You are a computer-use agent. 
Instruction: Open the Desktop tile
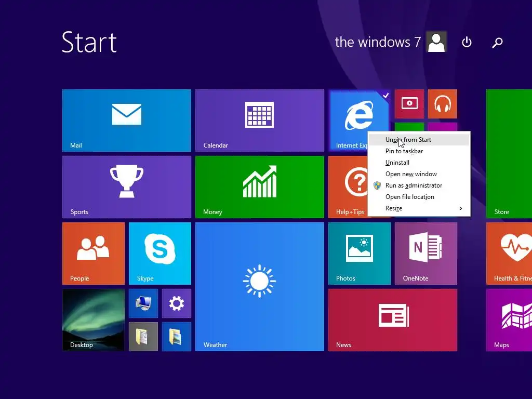pos(94,320)
